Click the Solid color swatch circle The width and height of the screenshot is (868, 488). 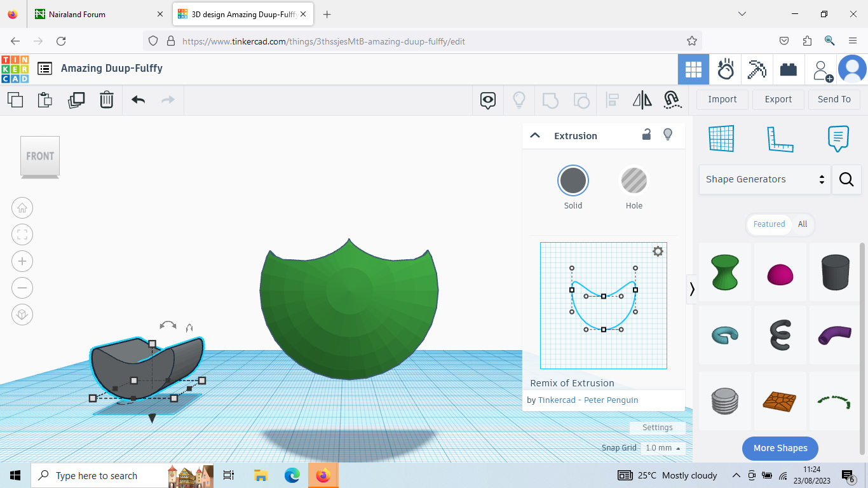573,180
